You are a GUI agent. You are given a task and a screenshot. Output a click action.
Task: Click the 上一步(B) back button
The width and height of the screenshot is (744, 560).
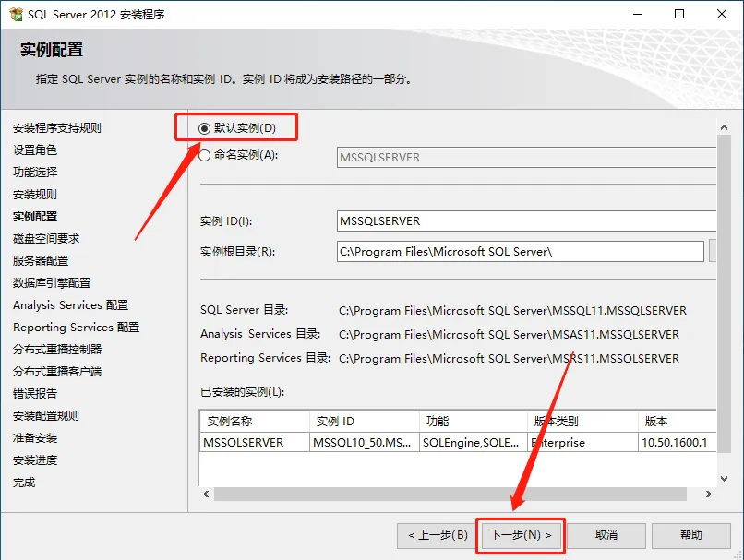click(x=436, y=536)
